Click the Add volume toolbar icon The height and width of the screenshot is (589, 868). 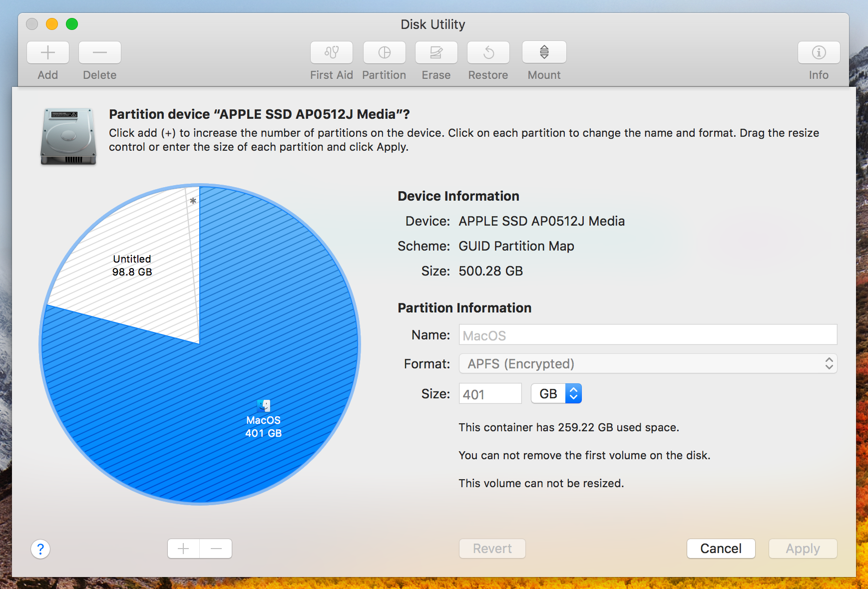(48, 52)
